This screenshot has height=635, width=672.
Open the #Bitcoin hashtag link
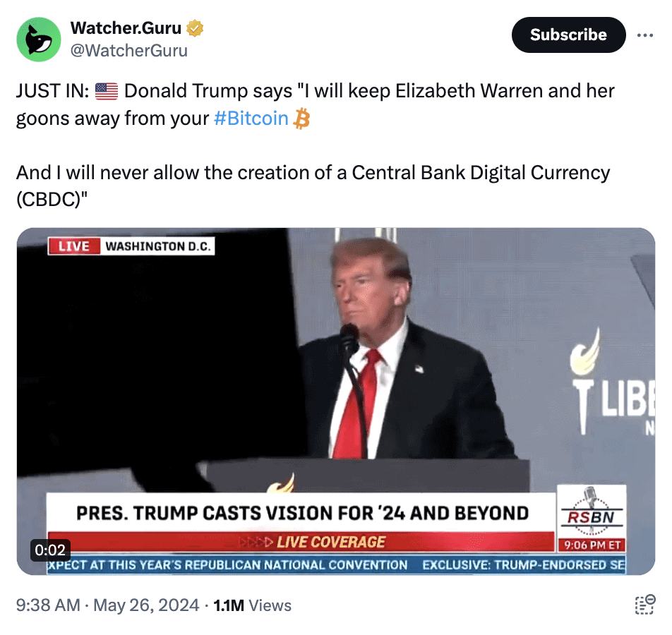pos(251,119)
